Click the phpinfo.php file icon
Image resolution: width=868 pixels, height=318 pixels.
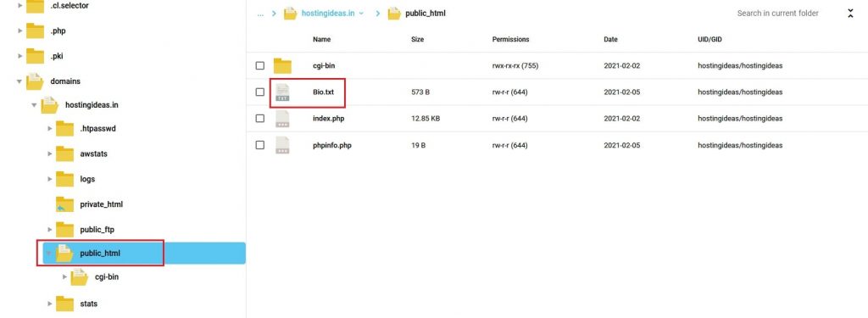click(x=282, y=145)
